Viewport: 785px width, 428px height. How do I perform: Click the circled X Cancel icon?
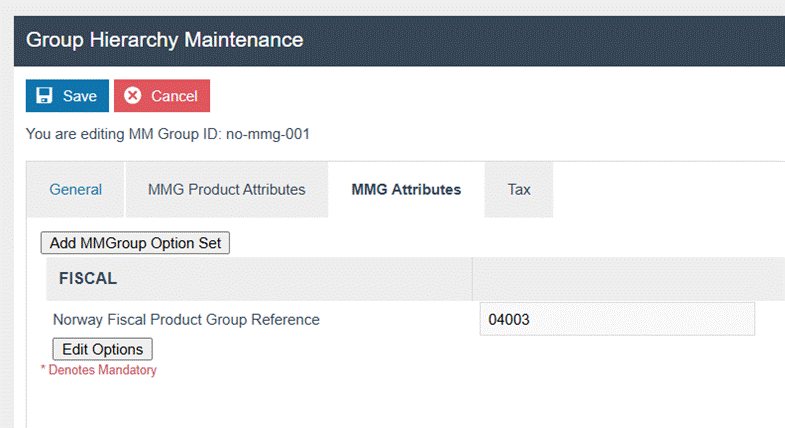pyautogui.click(x=133, y=96)
